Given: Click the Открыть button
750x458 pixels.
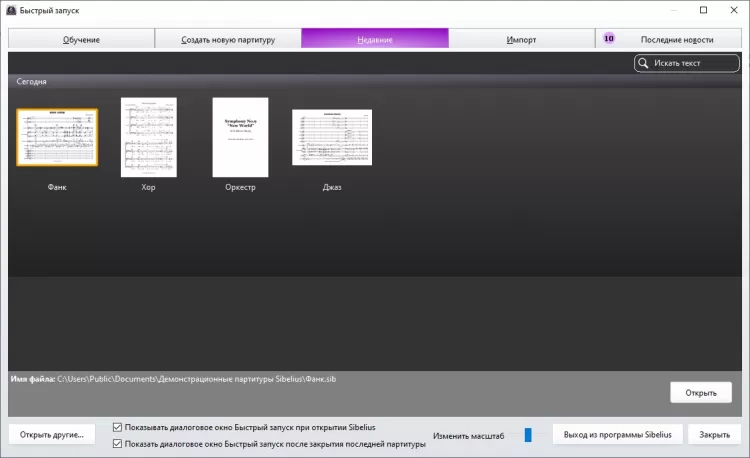Looking at the screenshot, I should tap(700, 393).
